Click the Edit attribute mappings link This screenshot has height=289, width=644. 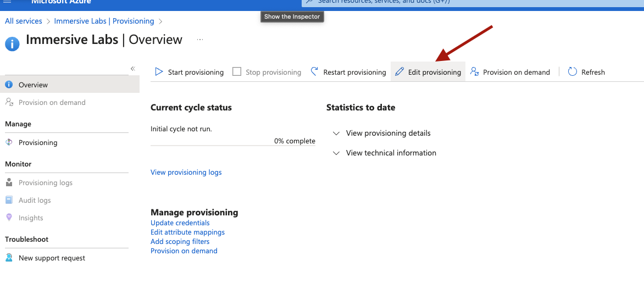(188, 232)
